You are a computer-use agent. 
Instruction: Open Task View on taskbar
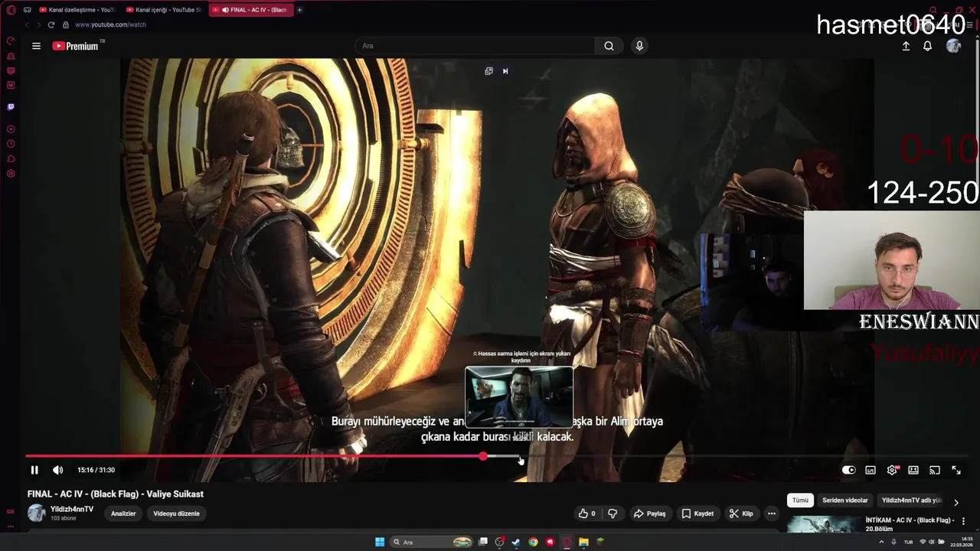click(483, 542)
